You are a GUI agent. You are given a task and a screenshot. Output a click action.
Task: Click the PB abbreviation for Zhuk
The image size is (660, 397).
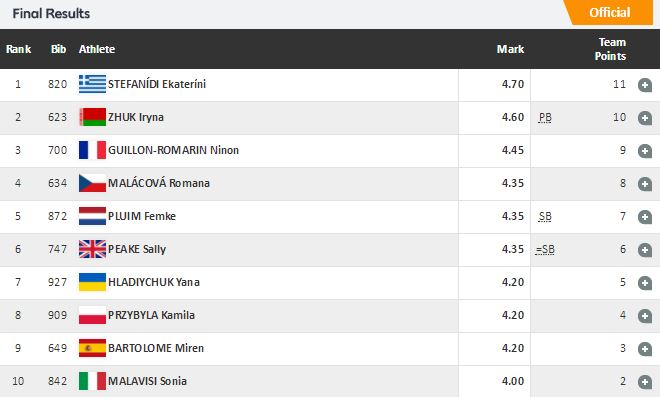pyautogui.click(x=545, y=117)
